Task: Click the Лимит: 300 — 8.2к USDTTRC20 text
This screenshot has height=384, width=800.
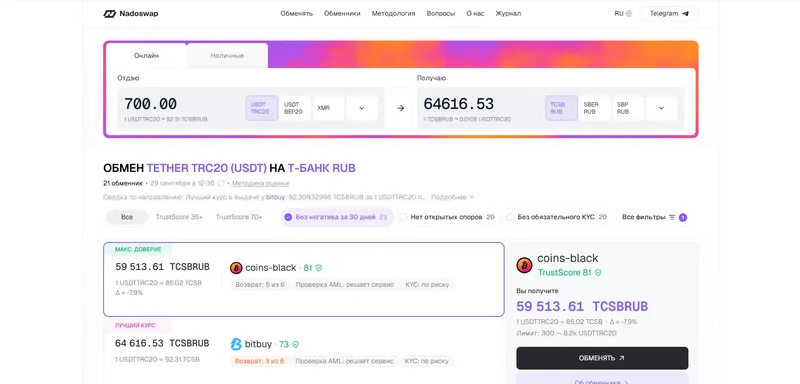Action: click(x=566, y=334)
